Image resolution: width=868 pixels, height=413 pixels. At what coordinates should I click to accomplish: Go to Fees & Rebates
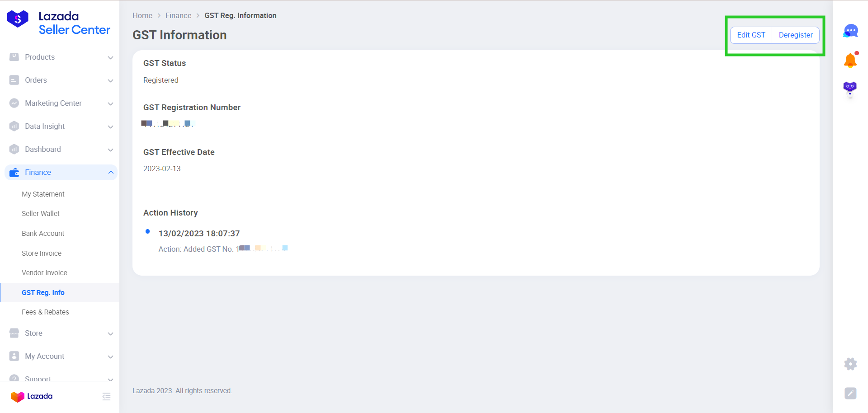[45, 312]
